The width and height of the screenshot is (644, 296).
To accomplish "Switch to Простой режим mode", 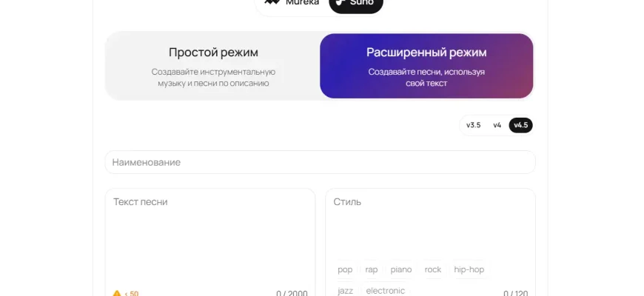I will pos(213,66).
